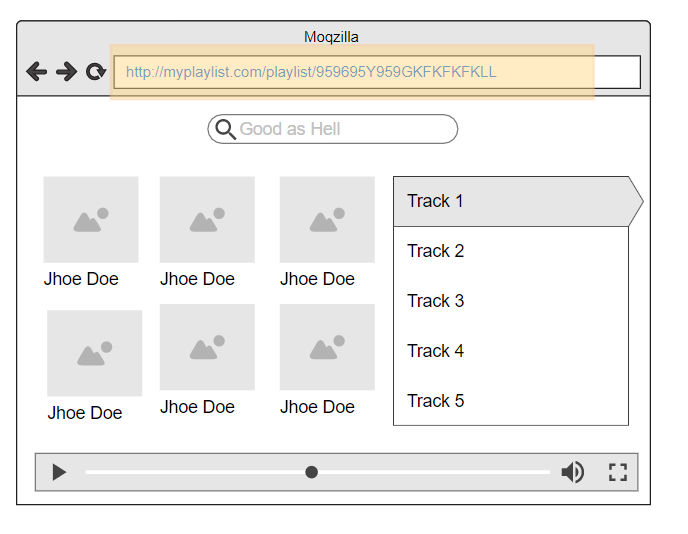Reload the page with refresh icon
Screen dimensions: 688x534
96,72
